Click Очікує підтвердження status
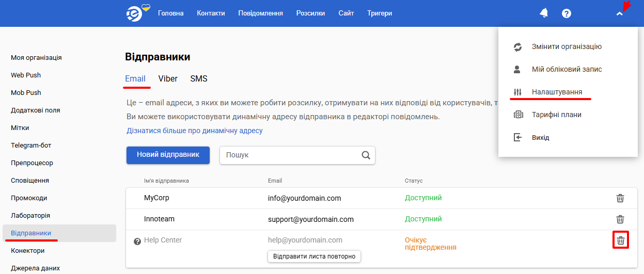The width and height of the screenshot is (644, 274). coord(431,244)
